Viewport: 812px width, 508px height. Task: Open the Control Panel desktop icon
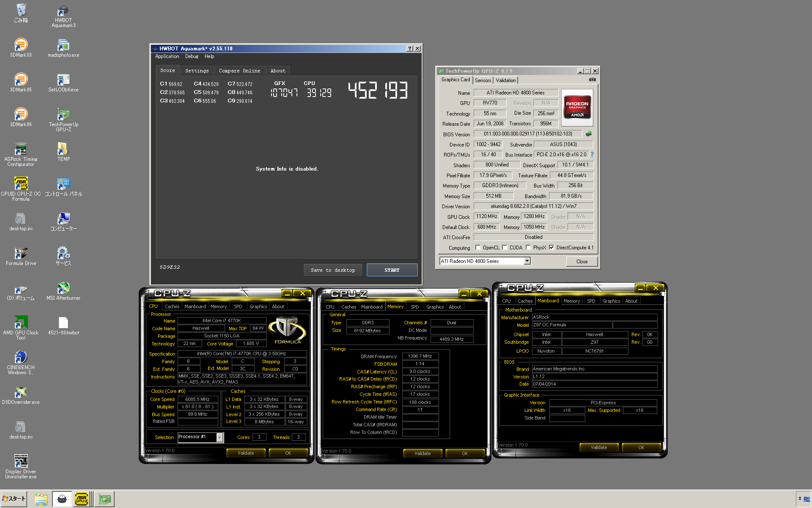pyautogui.click(x=63, y=186)
